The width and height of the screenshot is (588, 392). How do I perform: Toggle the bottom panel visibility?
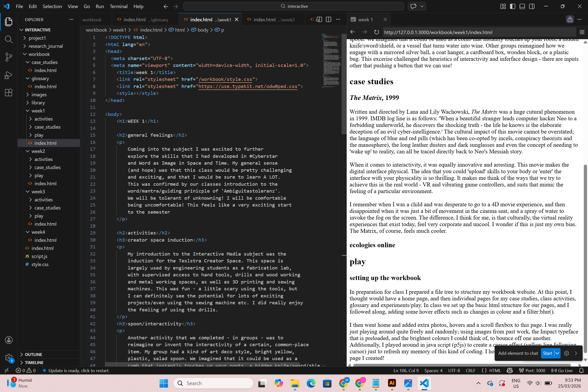point(522,6)
